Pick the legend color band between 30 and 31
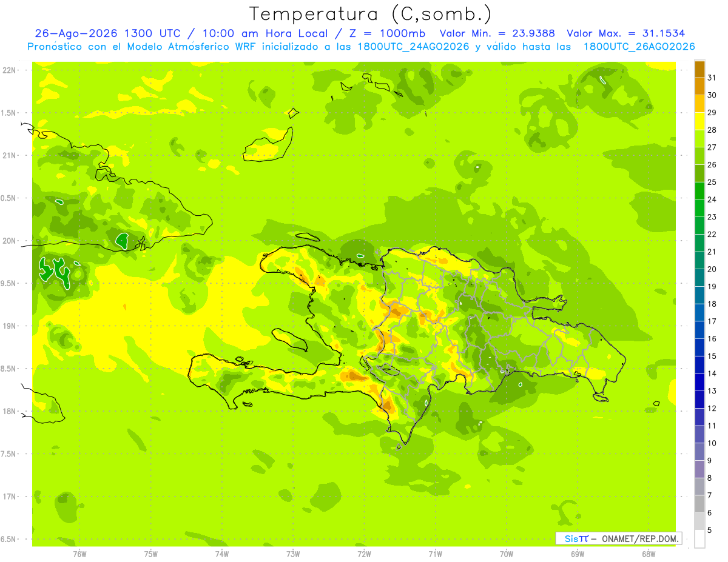 699,87
